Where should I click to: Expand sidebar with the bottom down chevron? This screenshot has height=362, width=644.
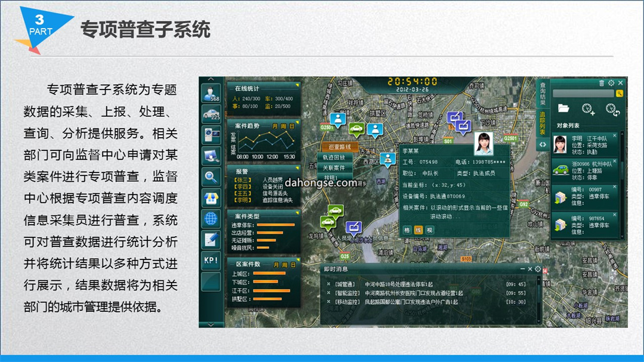click(210, 324)
